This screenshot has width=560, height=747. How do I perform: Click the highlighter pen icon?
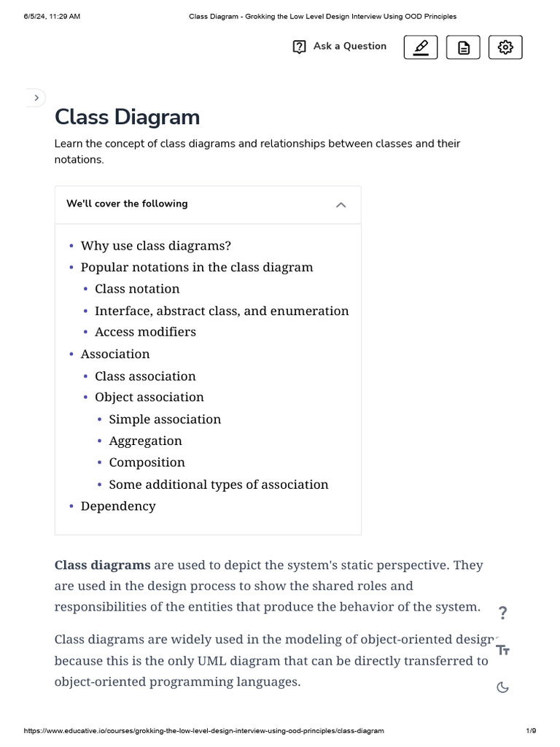(421, 47)
